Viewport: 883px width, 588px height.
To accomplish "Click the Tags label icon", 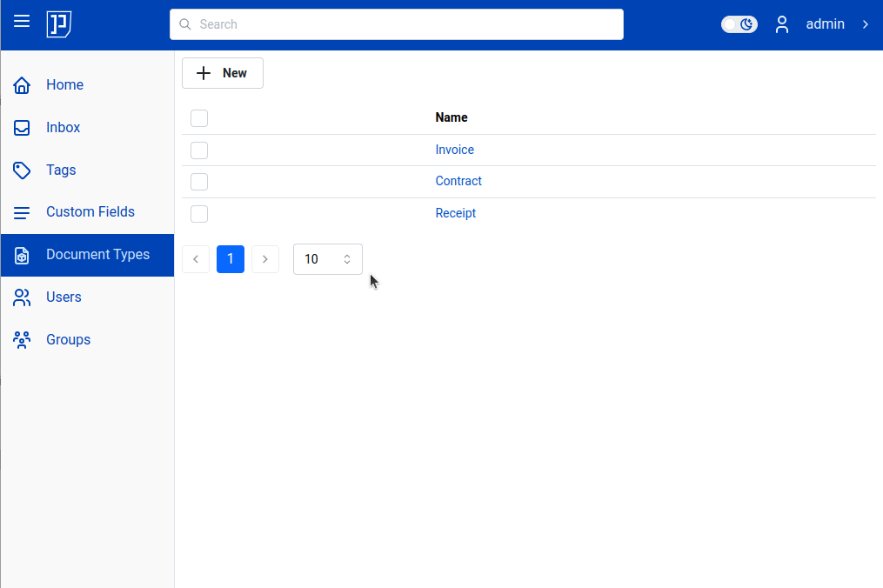I will (x=22, y=170).
